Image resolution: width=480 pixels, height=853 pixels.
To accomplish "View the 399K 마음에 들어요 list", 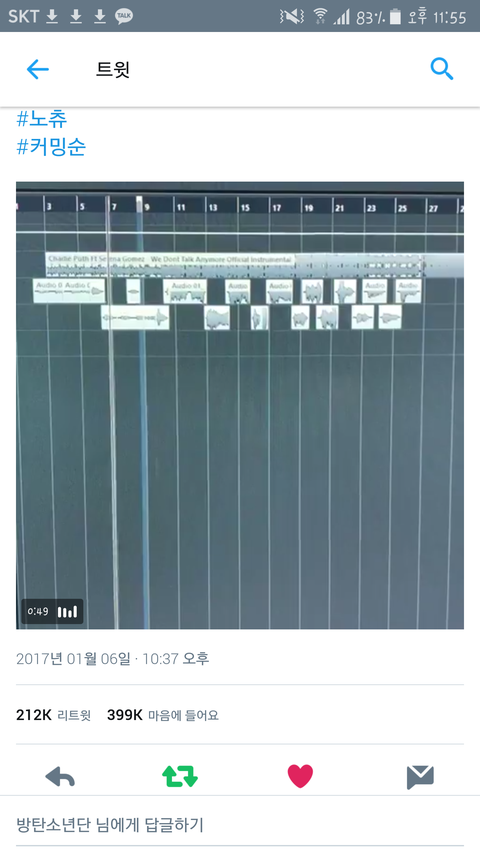I will 163,715.
